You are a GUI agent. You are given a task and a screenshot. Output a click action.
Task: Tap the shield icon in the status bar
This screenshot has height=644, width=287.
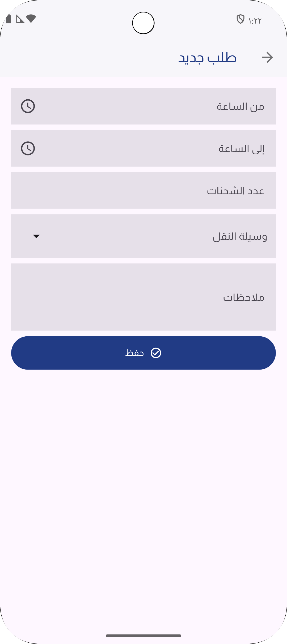(240, 19)
